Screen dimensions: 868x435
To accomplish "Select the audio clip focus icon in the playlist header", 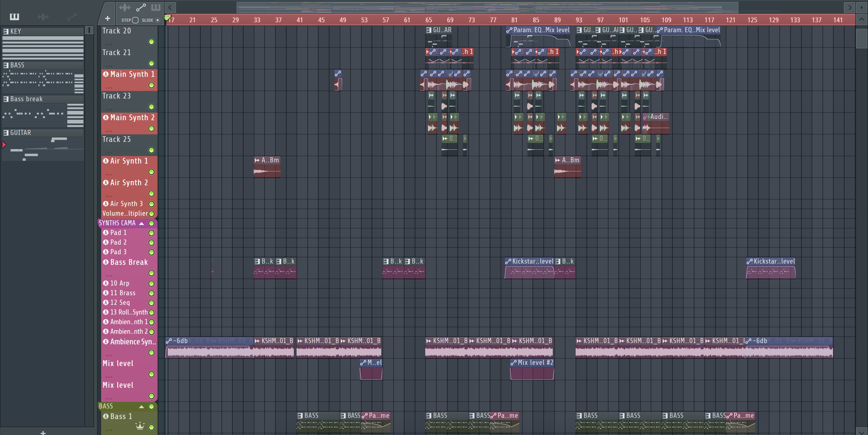I will click(125, 8).
